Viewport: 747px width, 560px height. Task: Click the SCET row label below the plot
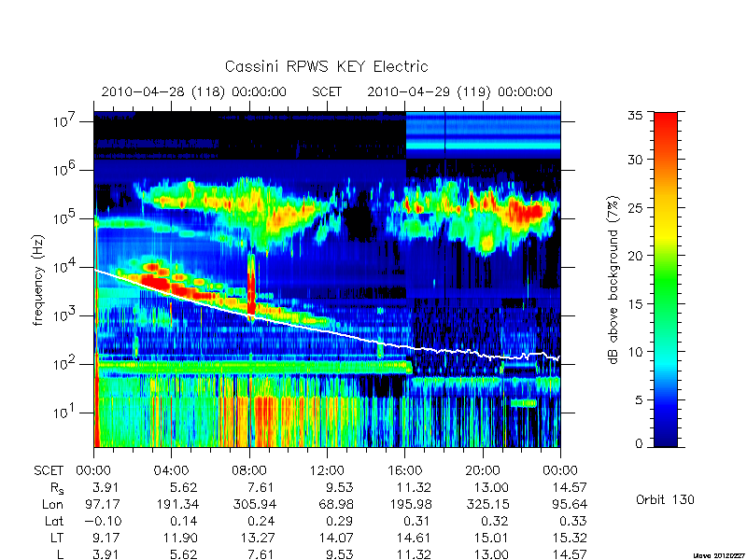point(49,470)
